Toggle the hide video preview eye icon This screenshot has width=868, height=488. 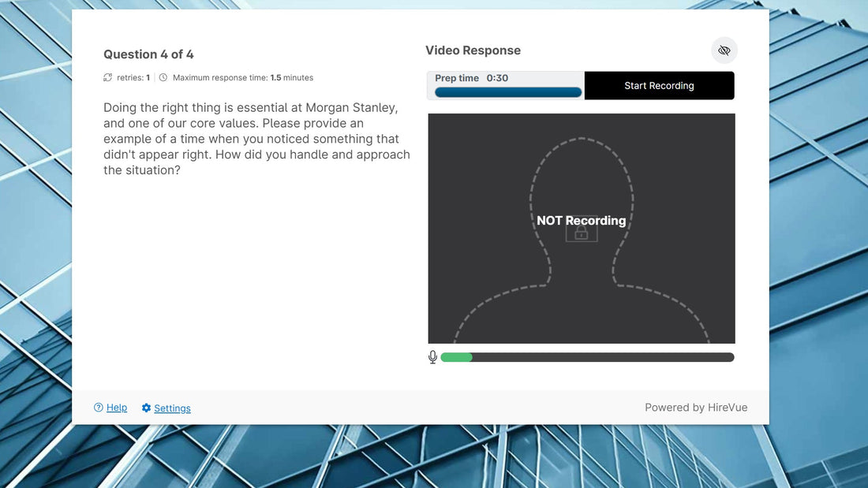tap(724, 50)
